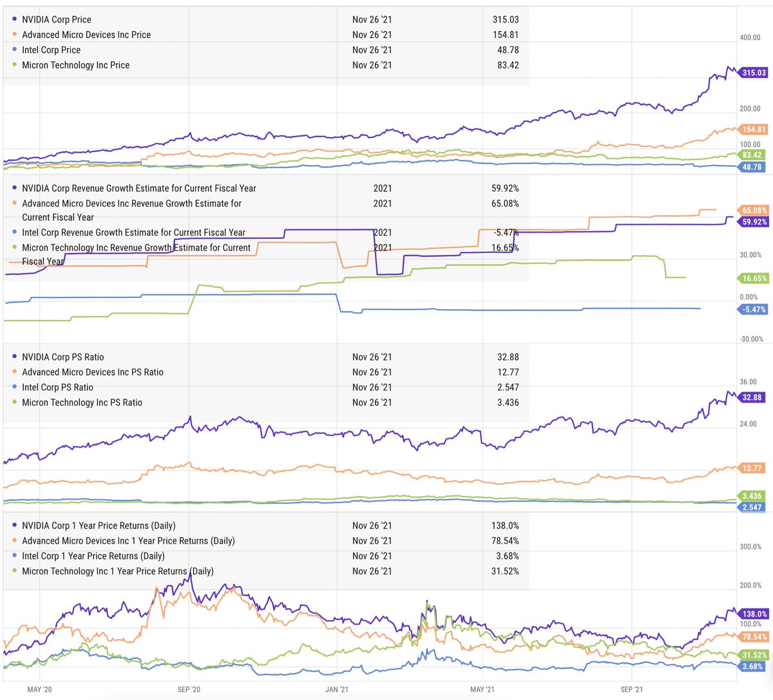Click the Advanced Micro Devices Inc PS Ratio label
The height and width of the screenshot is (700, 773).
click(x=93, y=372)
